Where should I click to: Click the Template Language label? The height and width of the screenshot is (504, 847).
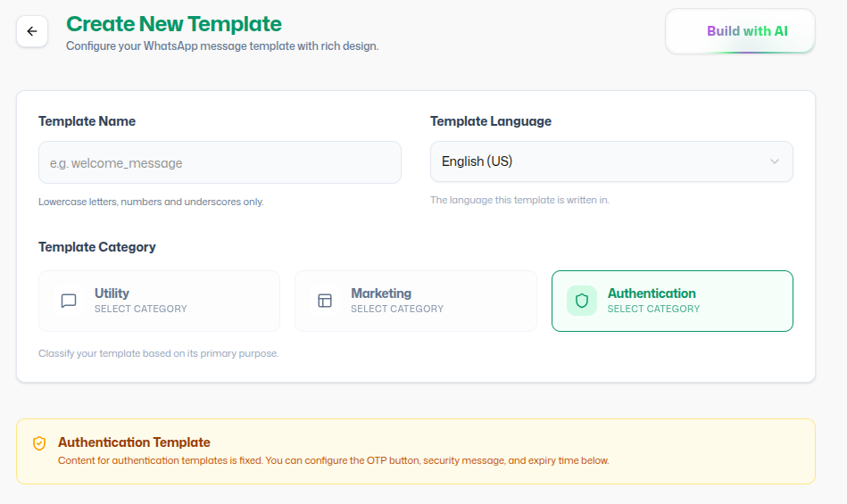click(491, 121)
